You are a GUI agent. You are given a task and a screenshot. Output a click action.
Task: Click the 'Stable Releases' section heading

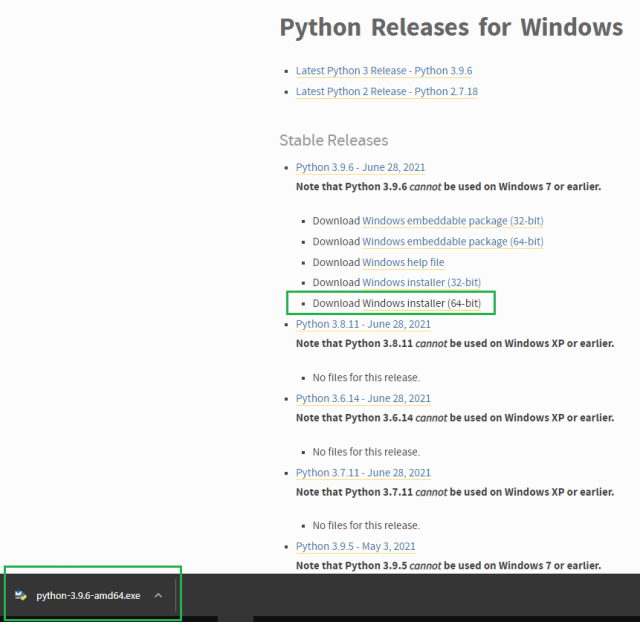[333, 140]
